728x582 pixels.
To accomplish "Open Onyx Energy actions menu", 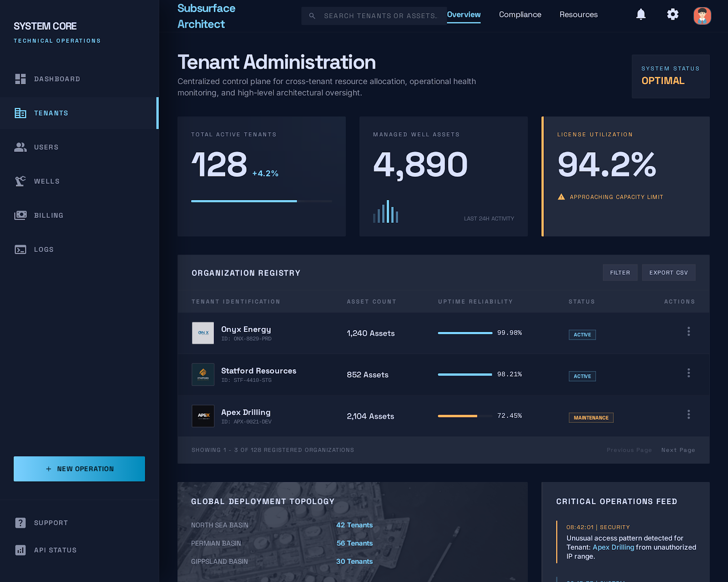I will click(688, 331).
